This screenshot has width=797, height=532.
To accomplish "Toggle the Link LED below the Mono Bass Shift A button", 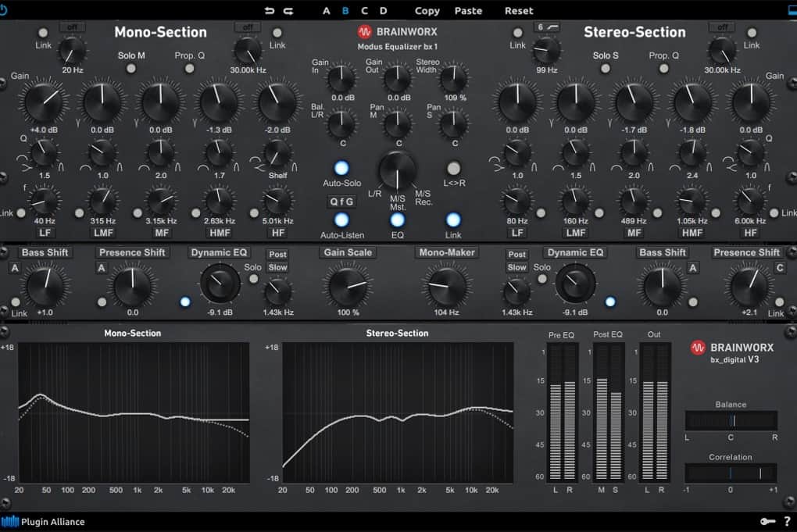I will (x=16, y=302).
